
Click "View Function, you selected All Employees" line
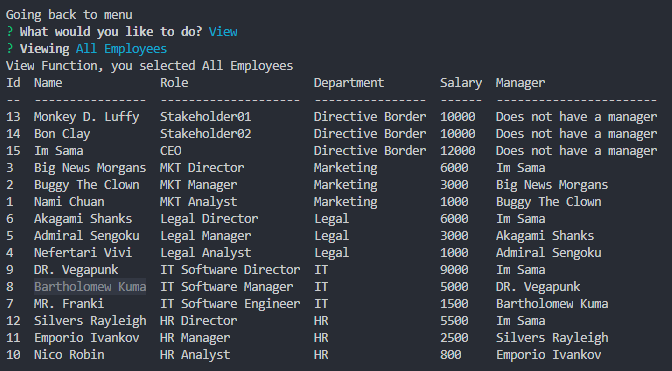tap(149, 66)
